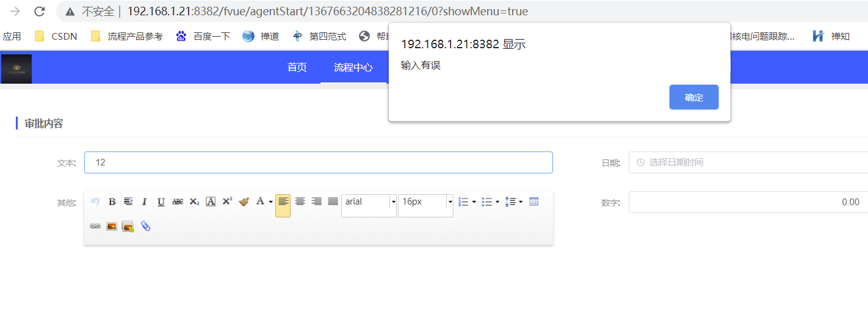
Task: Apply subscript formatting
Action: pyautogui.click(x=194, y=202)
